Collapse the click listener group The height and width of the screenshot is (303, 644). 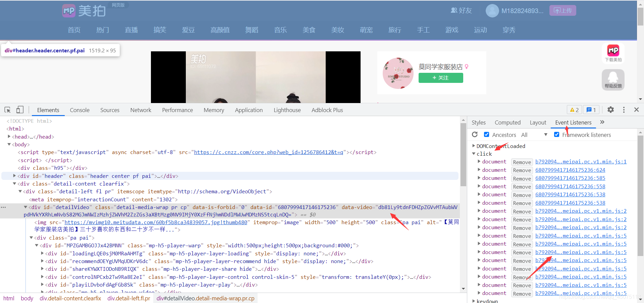point(474,154)
